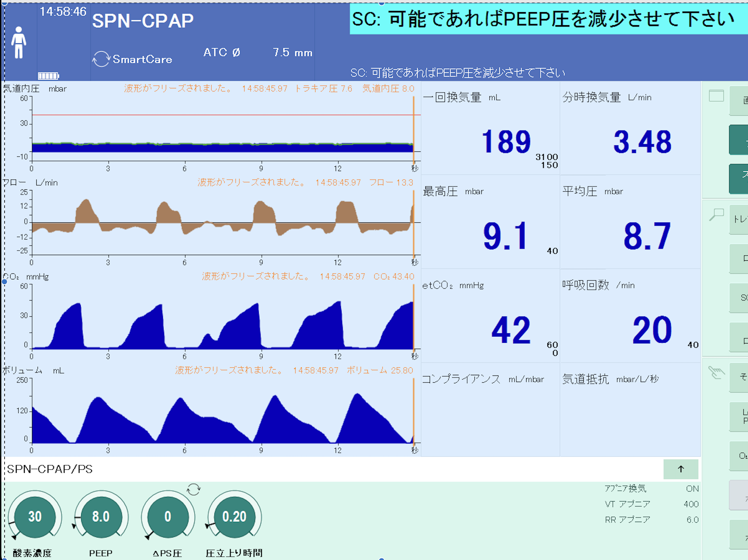This screenshot has width=748, height=560.
Task: Click the 気道内圧 pressure waveform
Action: (x=223, y=147)
